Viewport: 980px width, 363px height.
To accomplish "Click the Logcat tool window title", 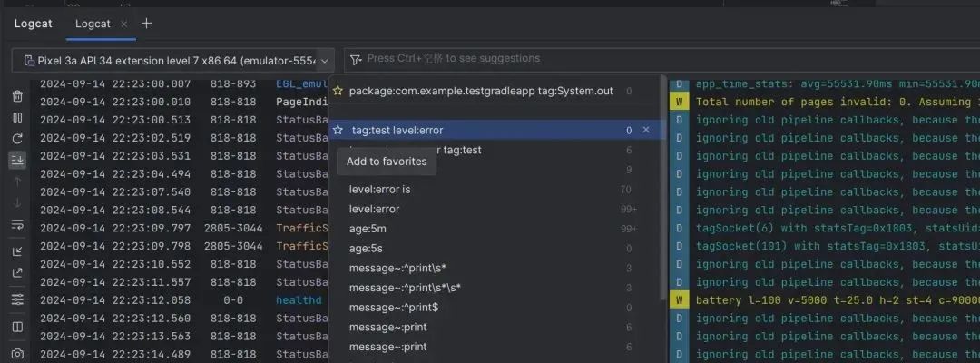I will tap(34, 24).
